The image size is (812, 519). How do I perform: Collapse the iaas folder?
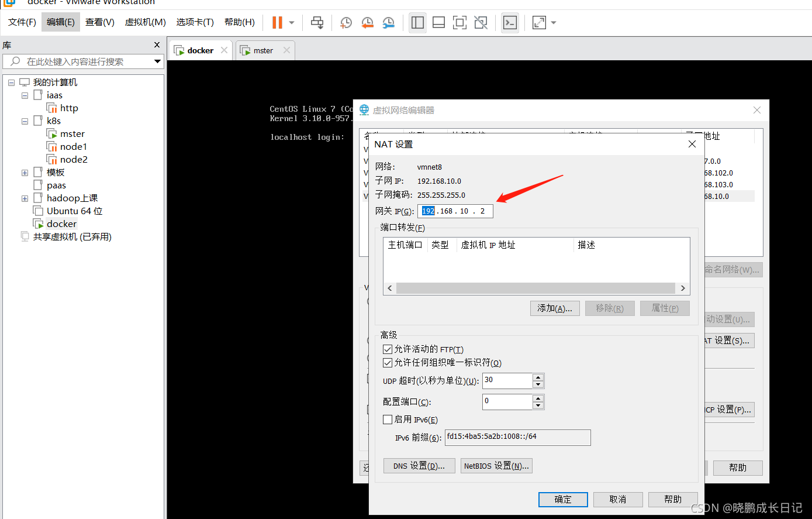click(x=25, y=95)
